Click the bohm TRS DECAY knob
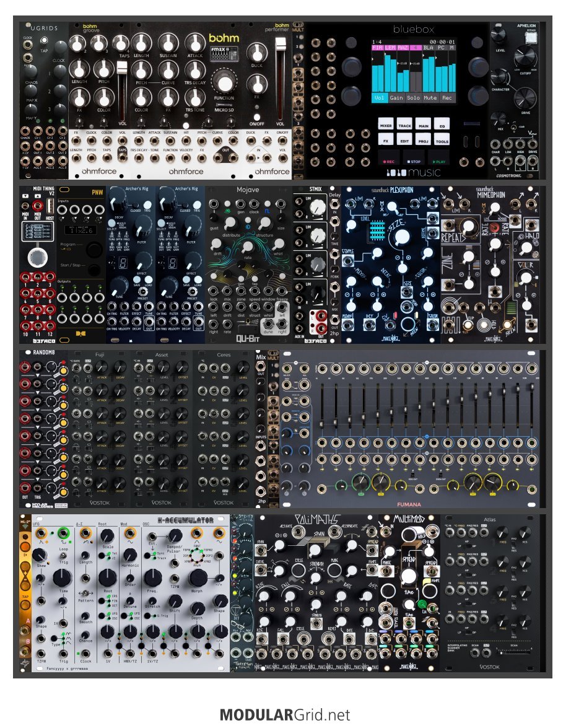 pos(195,71)
